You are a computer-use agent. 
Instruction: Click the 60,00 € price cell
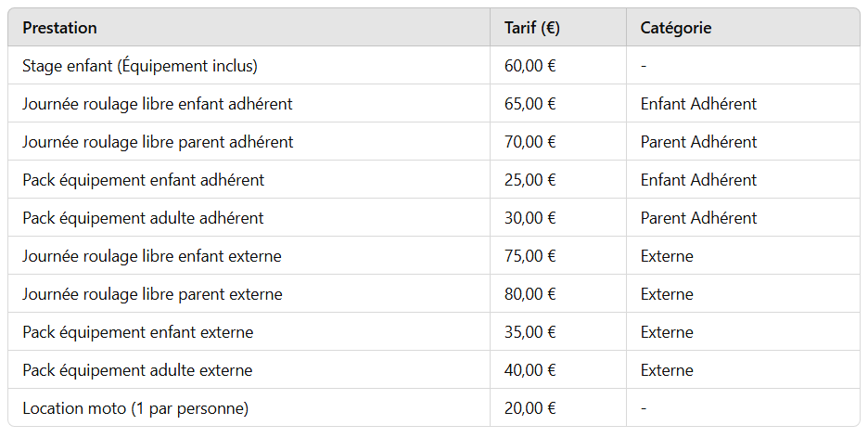(x=530, y=66)
